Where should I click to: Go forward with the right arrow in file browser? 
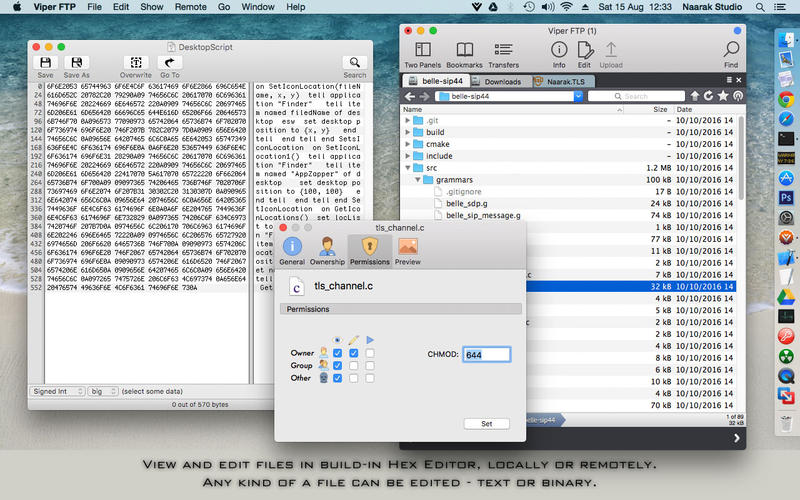tap(424, 96)
